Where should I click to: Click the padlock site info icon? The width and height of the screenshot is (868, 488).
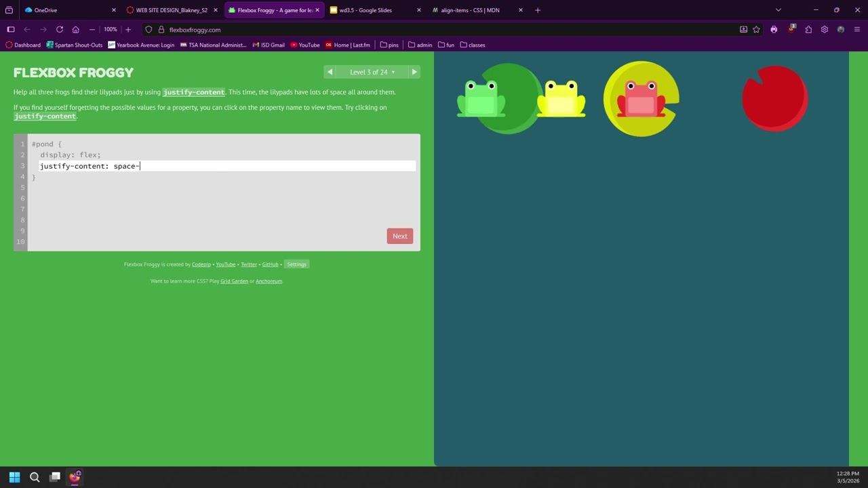[x=161, y=30]
